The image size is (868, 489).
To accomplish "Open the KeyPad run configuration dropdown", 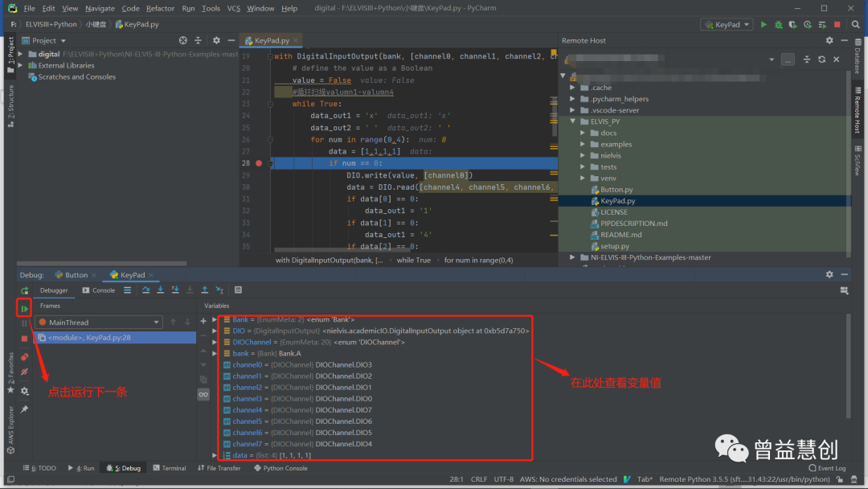I will tap(727, 24).
